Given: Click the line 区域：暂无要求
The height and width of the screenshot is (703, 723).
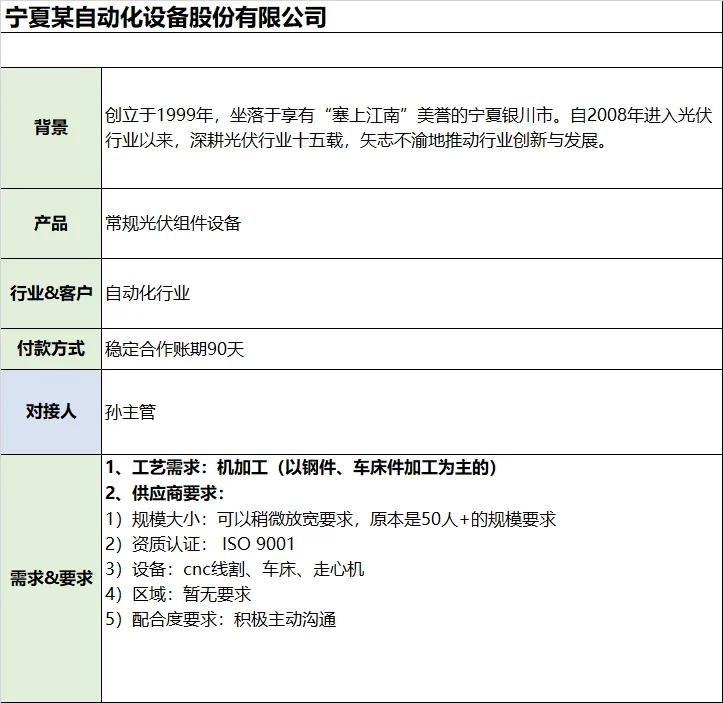Looking at the screenshot, I should pos(178,594).
